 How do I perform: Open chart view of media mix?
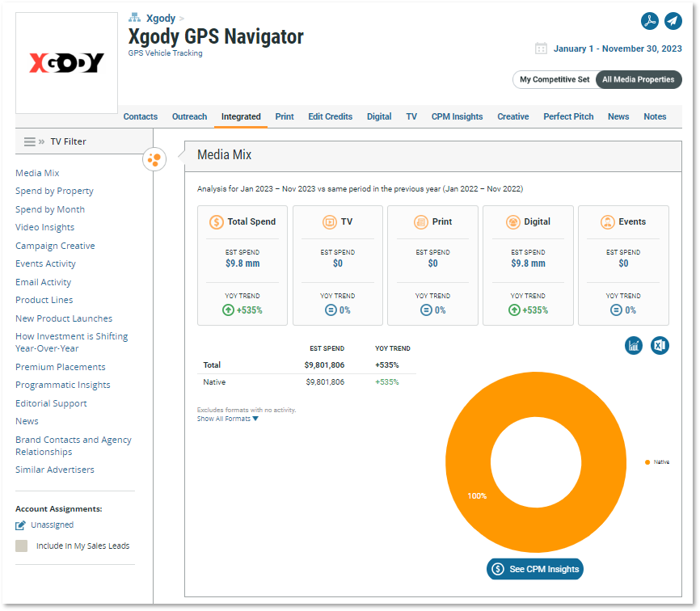click(634, 345)
